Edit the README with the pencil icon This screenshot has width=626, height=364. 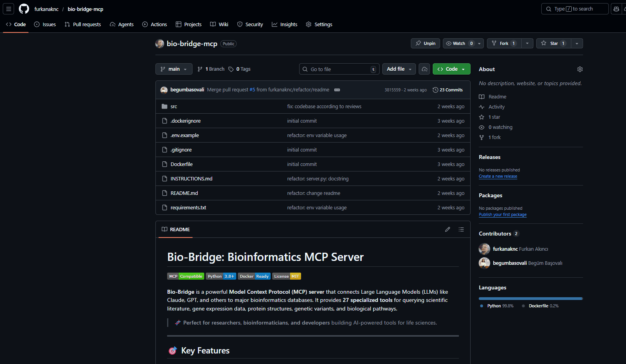point(448,229)
